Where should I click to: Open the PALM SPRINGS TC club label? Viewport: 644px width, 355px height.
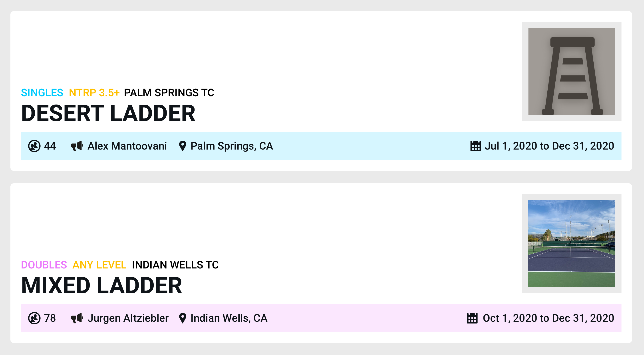point(169,93)
